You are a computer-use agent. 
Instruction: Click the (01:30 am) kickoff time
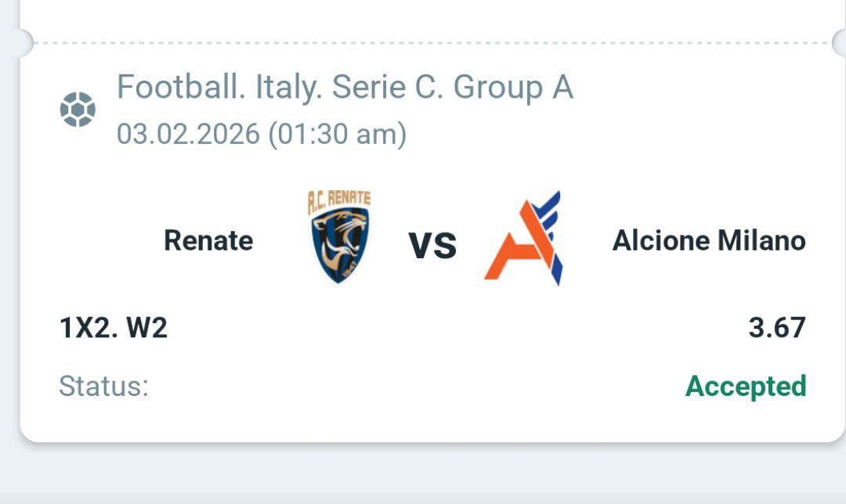(338, 134)
